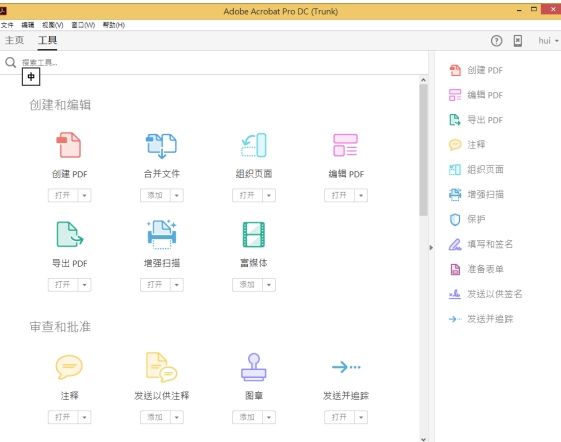Open the 视图(V) menu
The image size is (561, 442).
[x=53, y=25]
